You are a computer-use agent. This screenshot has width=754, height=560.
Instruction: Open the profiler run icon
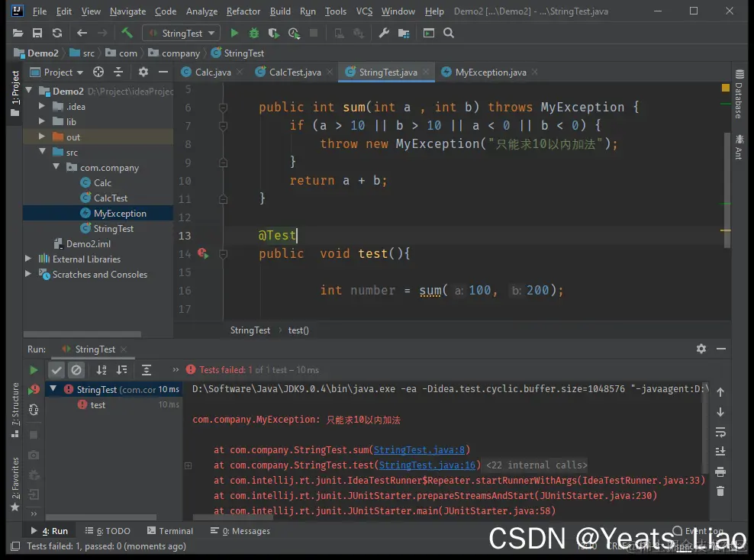(x=294, y=33)
